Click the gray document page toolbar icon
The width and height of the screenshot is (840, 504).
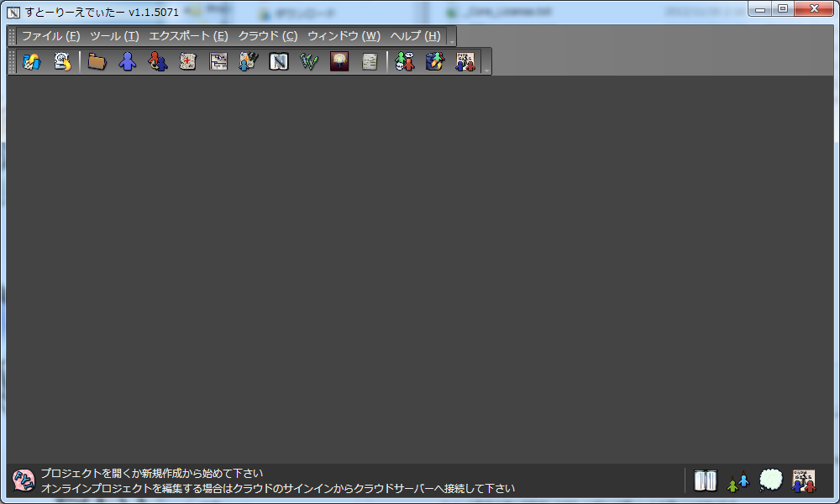coord(369,61)
